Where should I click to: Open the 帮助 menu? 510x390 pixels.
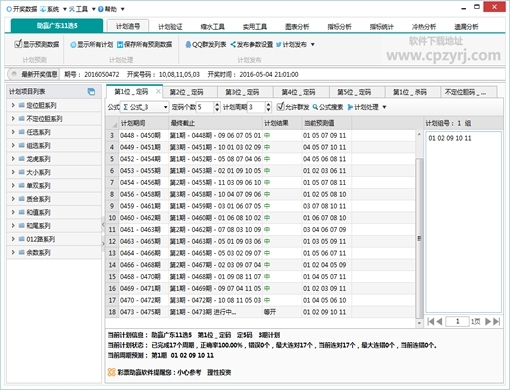click(x=111, y=9)
